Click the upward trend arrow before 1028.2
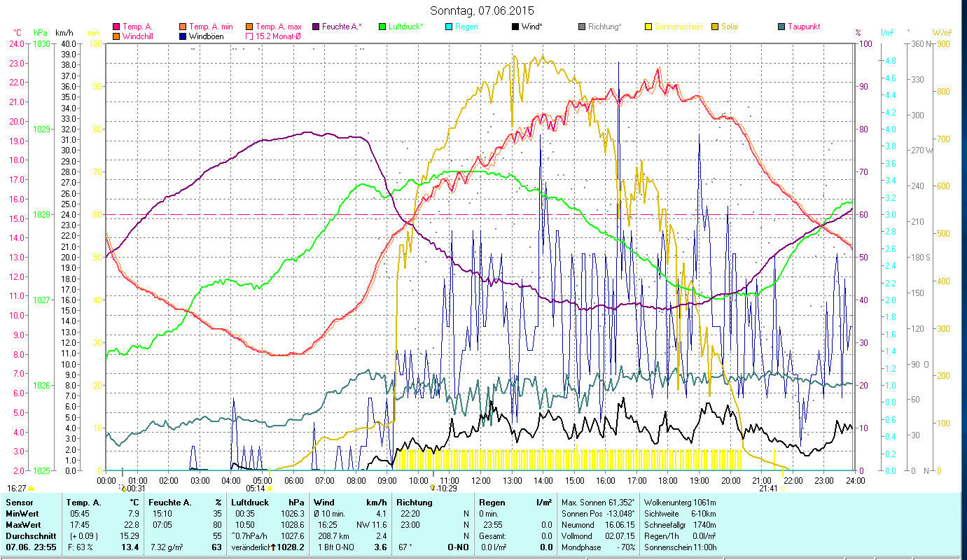 [274, 547]
